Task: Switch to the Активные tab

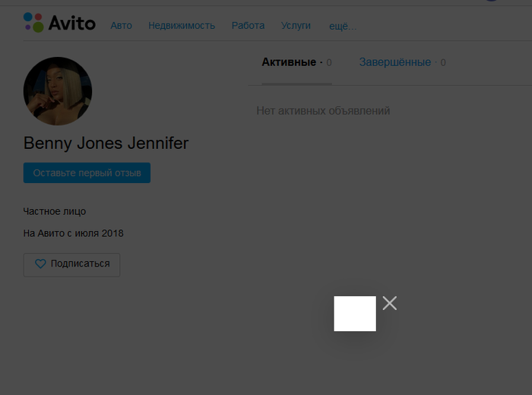Action: point(288,62)
